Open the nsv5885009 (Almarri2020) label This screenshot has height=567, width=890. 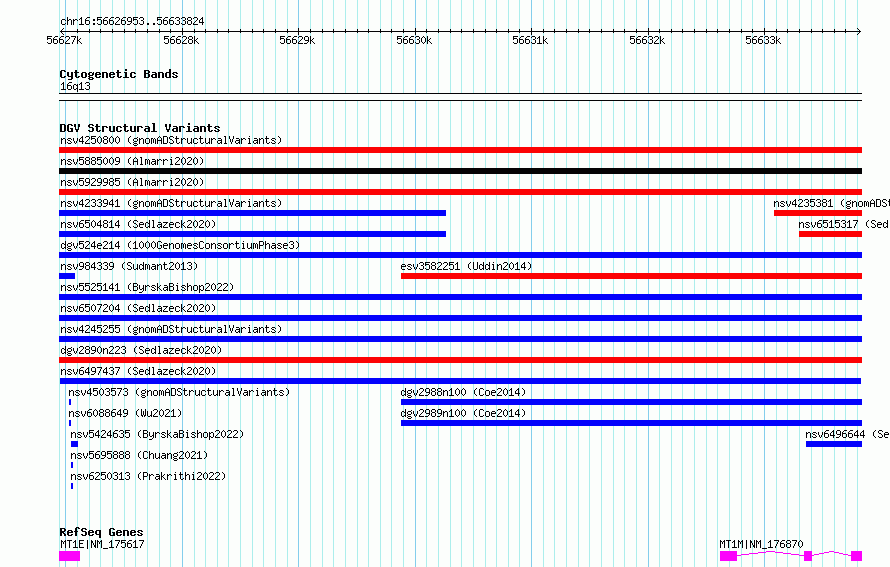click(132, 161)
